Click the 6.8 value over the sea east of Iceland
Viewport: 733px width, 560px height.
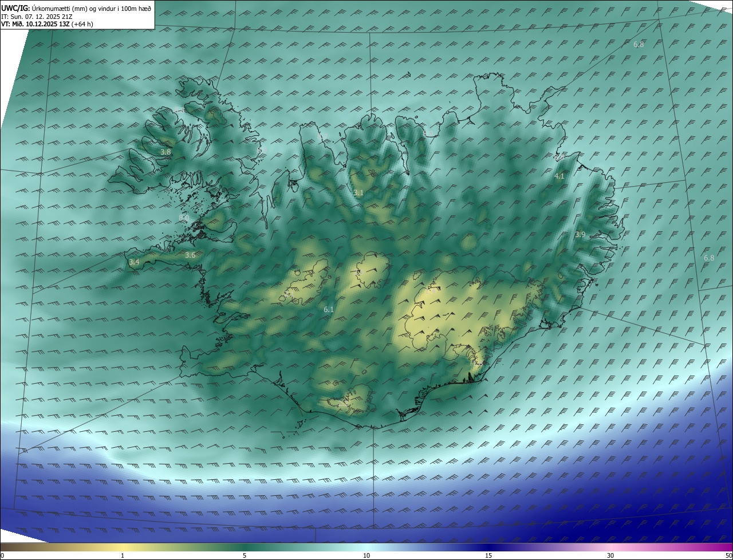pos(709,258)
